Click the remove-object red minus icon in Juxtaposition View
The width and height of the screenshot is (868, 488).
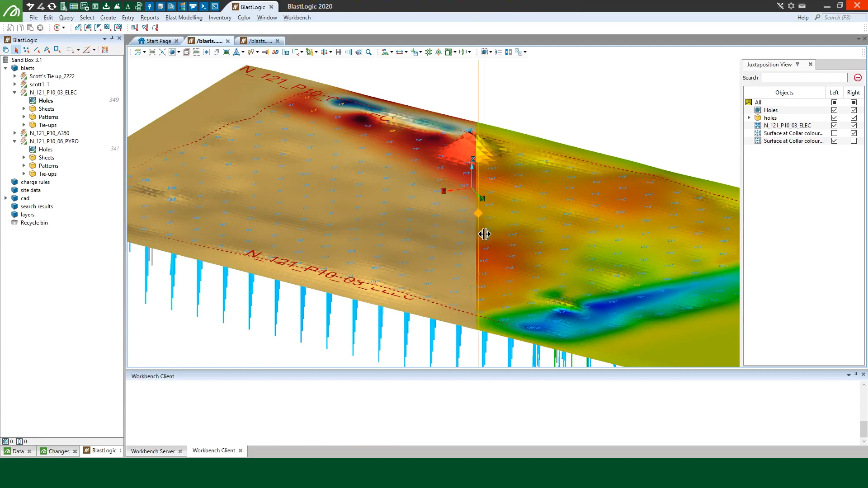tap(858, 78)
